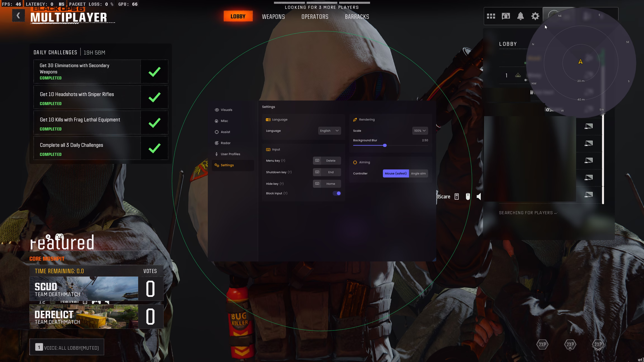Select the Mouse (safest) controller option
Viewport: 644px width, 362px height.
tap(396, 173)
